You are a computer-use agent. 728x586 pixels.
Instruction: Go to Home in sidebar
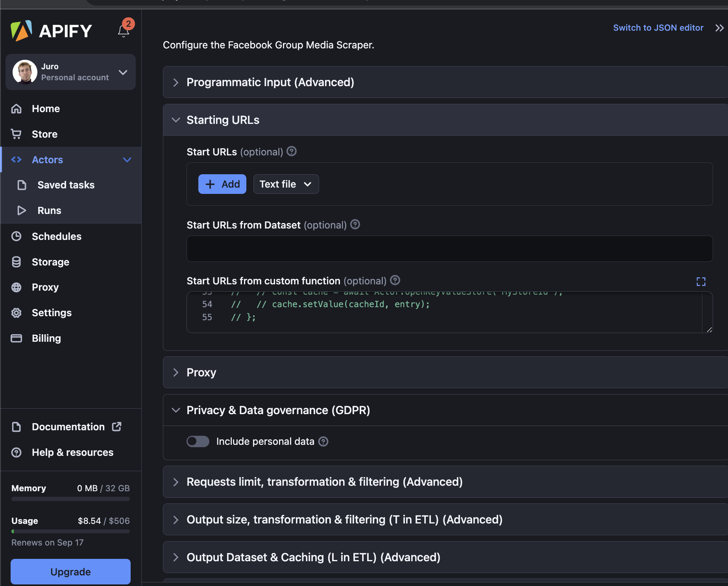[46, 109]
